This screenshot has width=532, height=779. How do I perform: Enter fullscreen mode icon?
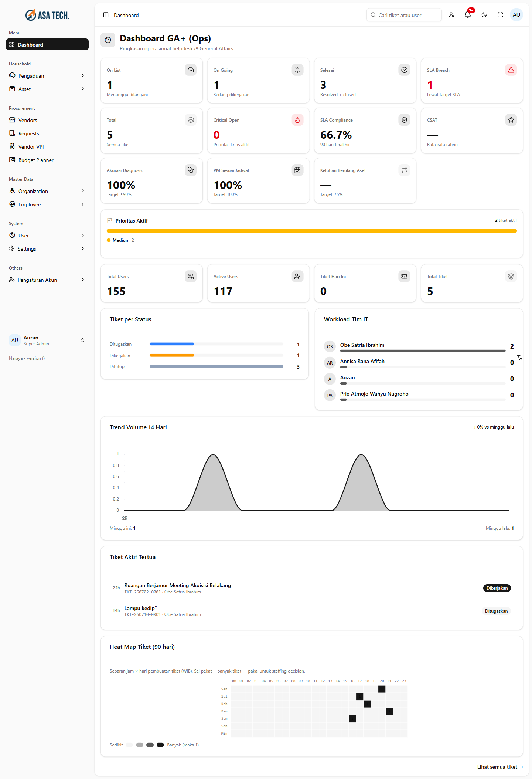(500, 15)
